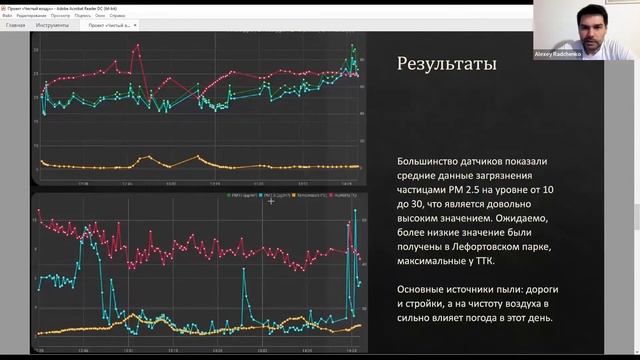This screenshot has height=360, width=640.
Task: Click the Alexey Radchenko webcam thumbnail
Action: pos(587,30)
